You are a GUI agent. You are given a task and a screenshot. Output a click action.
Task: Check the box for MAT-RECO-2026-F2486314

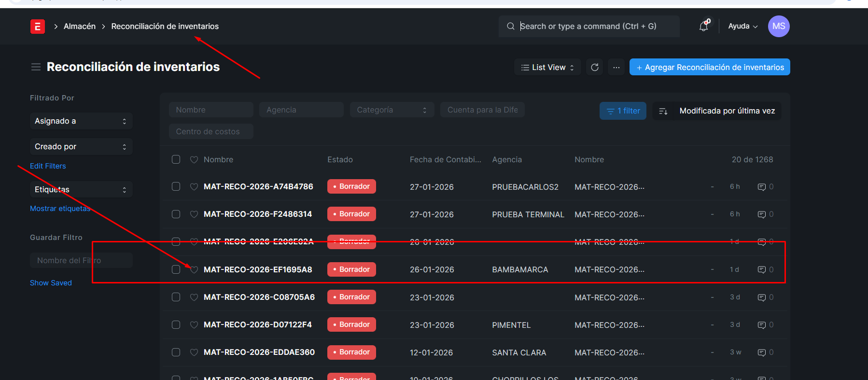click(x=176, y=214)
